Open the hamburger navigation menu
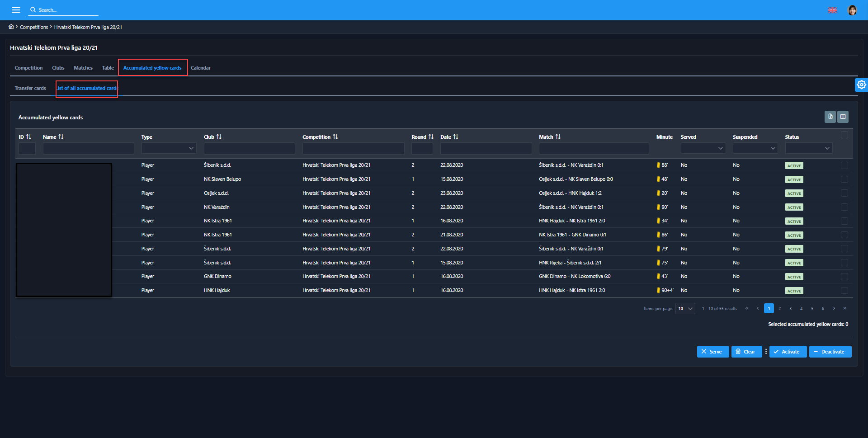Image resolution: width=868 pixels, height=438 pixels. click(x=16, y=10)
